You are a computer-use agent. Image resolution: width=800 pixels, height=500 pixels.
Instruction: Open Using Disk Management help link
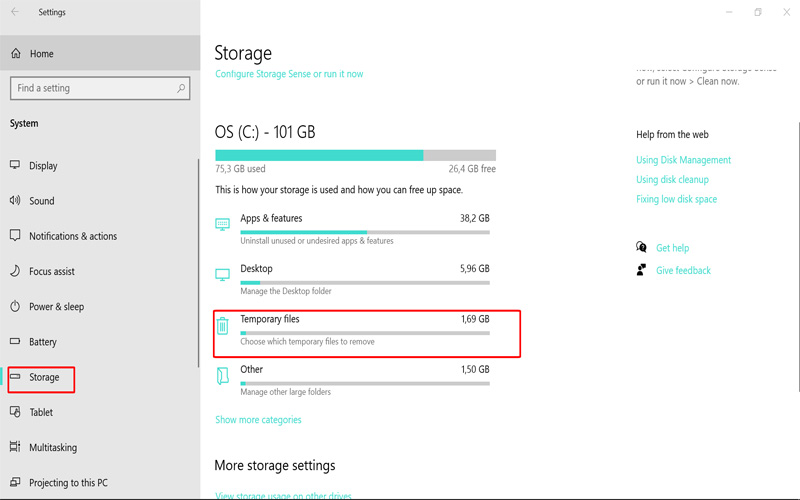[683, 160]
